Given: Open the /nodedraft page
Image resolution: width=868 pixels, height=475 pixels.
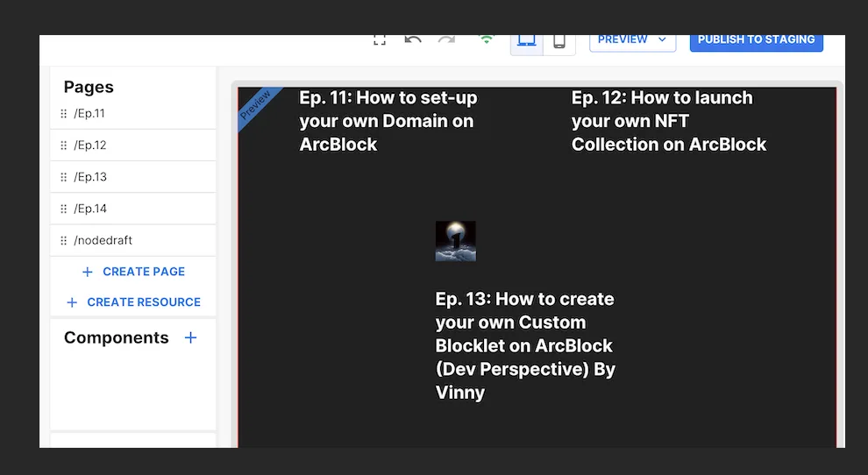Looking at the screenshot, I should (133, 240).
